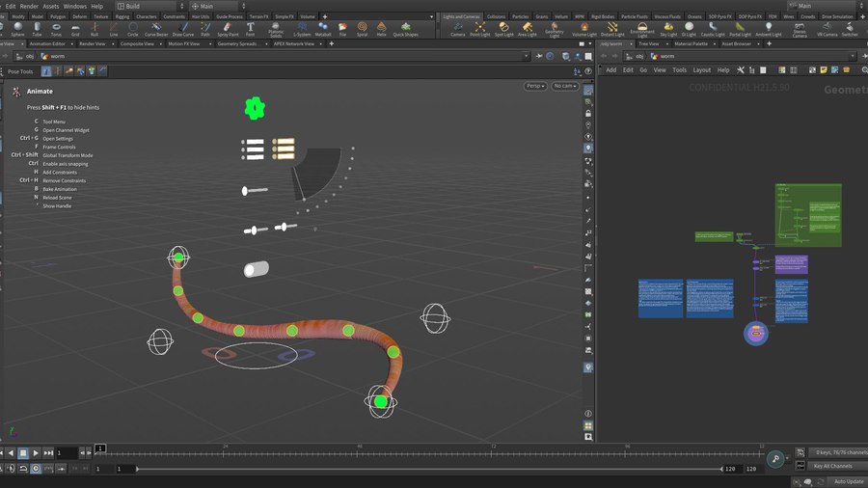This screenshot has height=488, width=868.
Task: Select the green gear control in viewport
Action: point(254,109)
